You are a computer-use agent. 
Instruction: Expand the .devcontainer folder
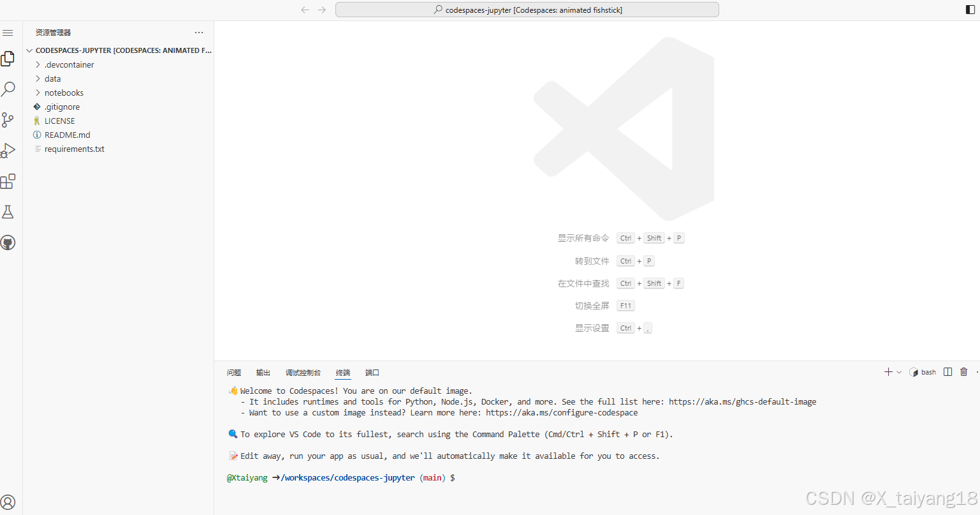119,64
